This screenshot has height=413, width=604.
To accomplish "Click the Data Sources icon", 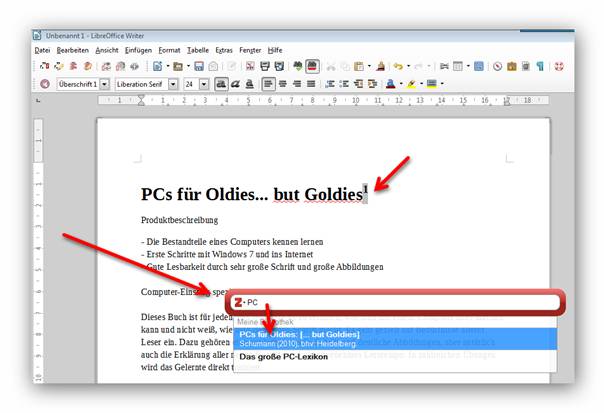I will point(526,66).
